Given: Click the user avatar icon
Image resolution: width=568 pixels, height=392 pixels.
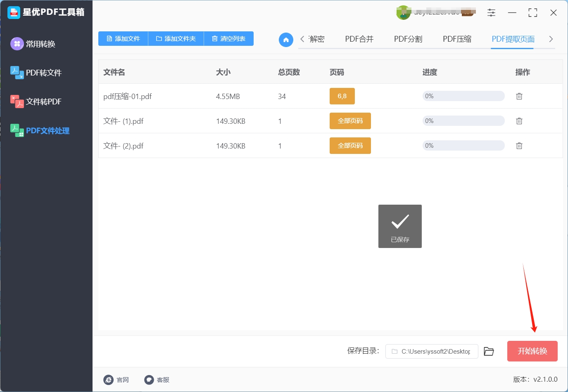Looking at the screenshot, I should pos(403,13).
